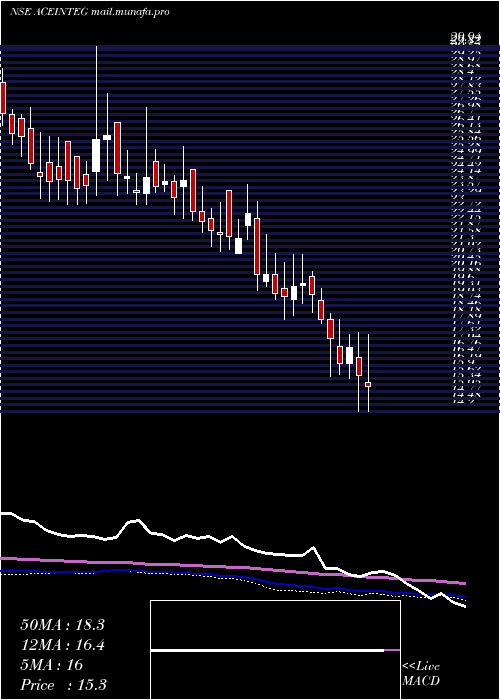Click the Price : 15.3 readout

pyautogui.click(x=63, y=685)
